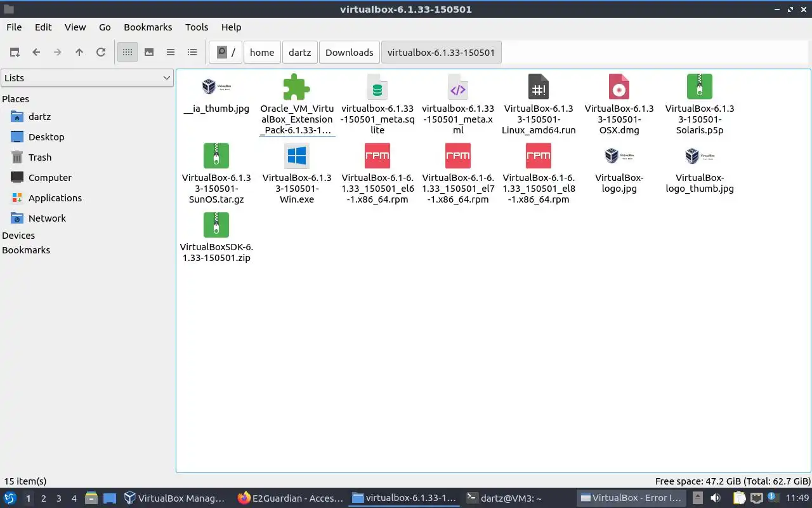812x508 pixels.
Task: Click show desktop icon on panel
Action: point(110,498)
